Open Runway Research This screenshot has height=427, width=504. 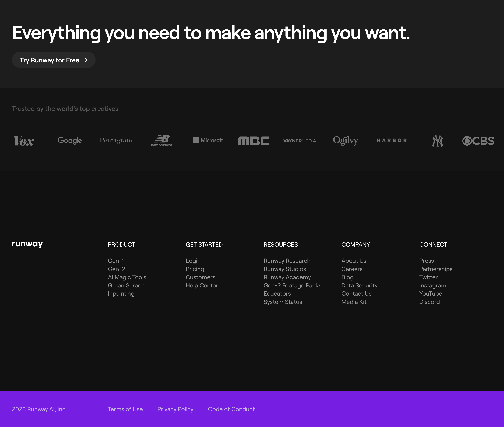[287, 261]
